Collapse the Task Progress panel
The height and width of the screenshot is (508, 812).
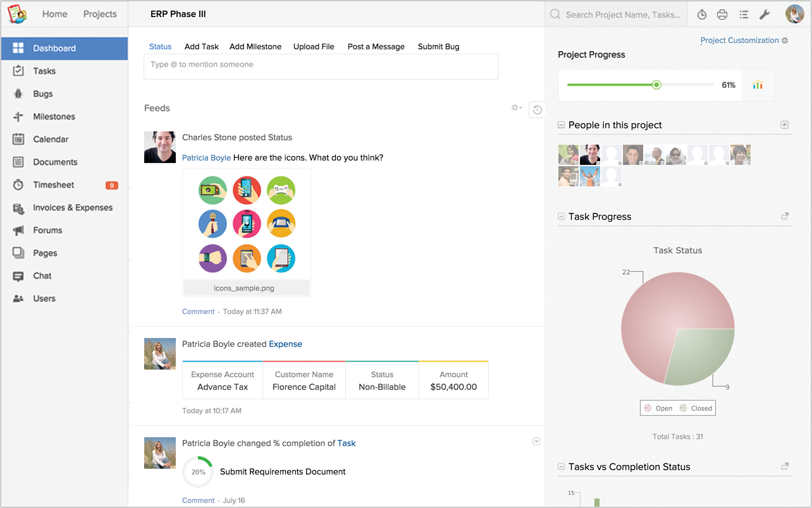click(x=561, y=216)
